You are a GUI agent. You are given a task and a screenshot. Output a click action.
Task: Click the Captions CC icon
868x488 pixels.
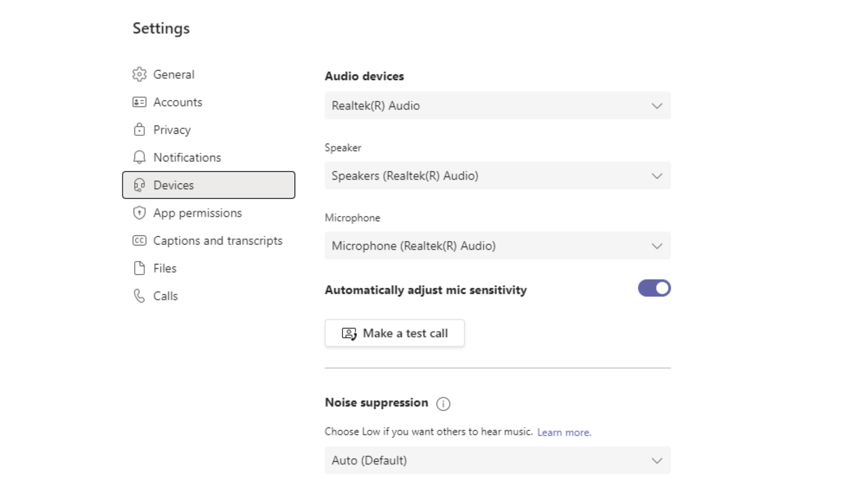pyautogui.click(x=139, y=240)
